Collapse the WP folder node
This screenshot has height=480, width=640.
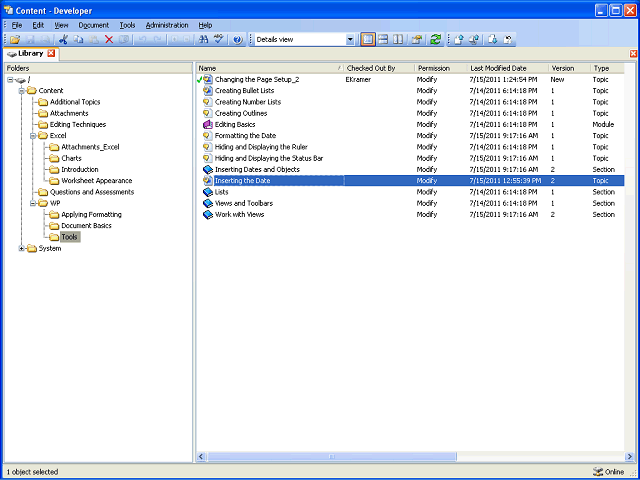33,203
